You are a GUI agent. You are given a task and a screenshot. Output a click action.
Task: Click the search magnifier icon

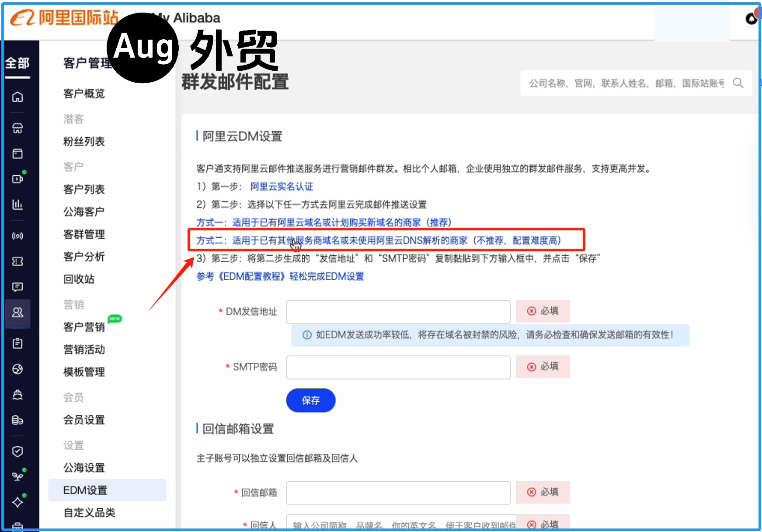coord(738,83)
